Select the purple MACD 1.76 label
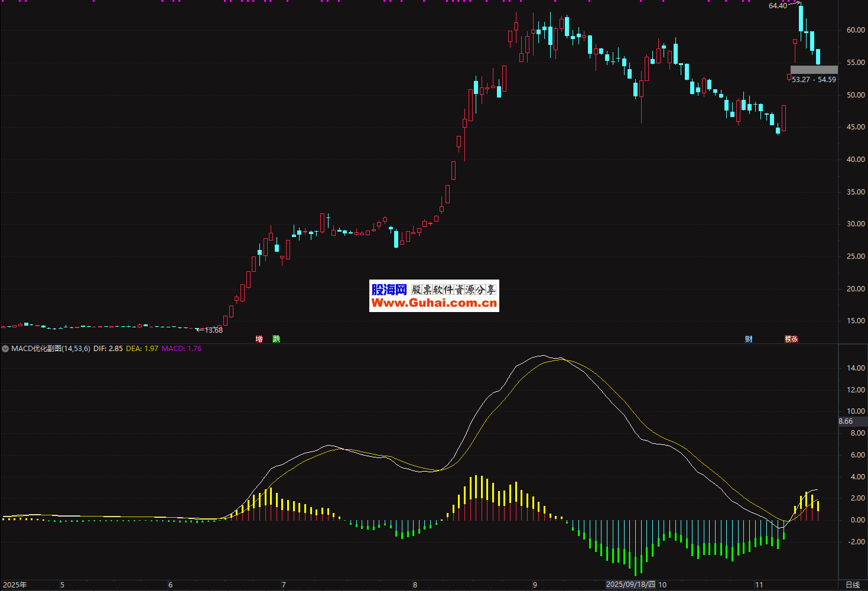This screenshot has height=591, width=868. point(181,349)
